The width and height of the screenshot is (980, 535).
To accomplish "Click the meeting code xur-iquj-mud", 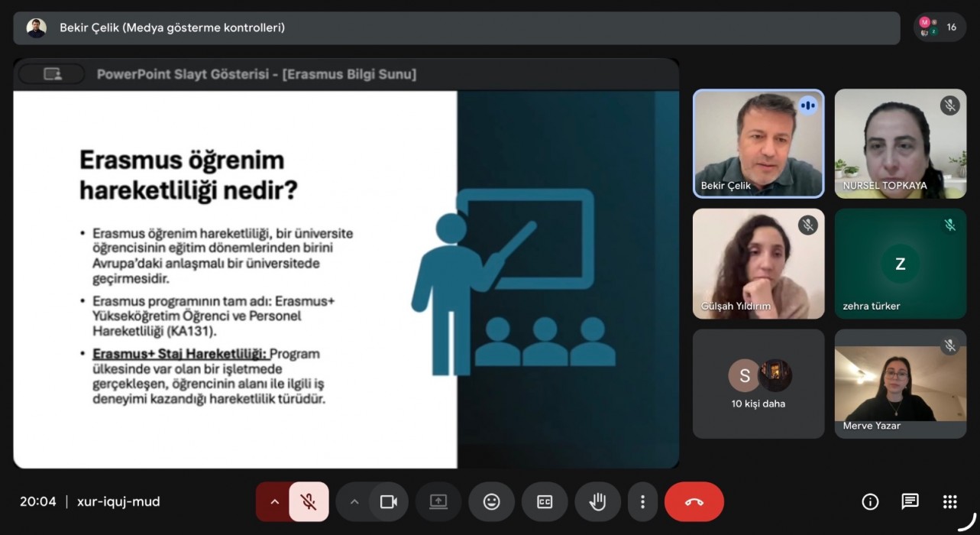I will tap(118, 502).
